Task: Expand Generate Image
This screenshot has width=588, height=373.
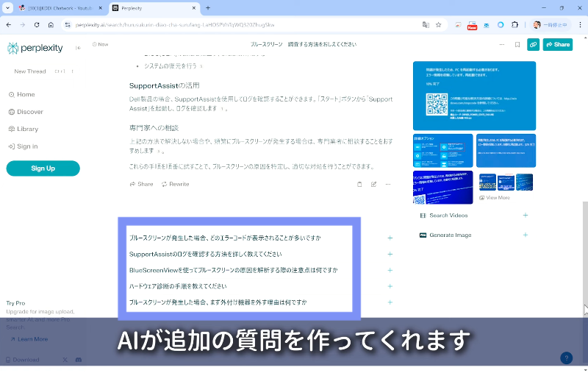Action: (526, 235)
